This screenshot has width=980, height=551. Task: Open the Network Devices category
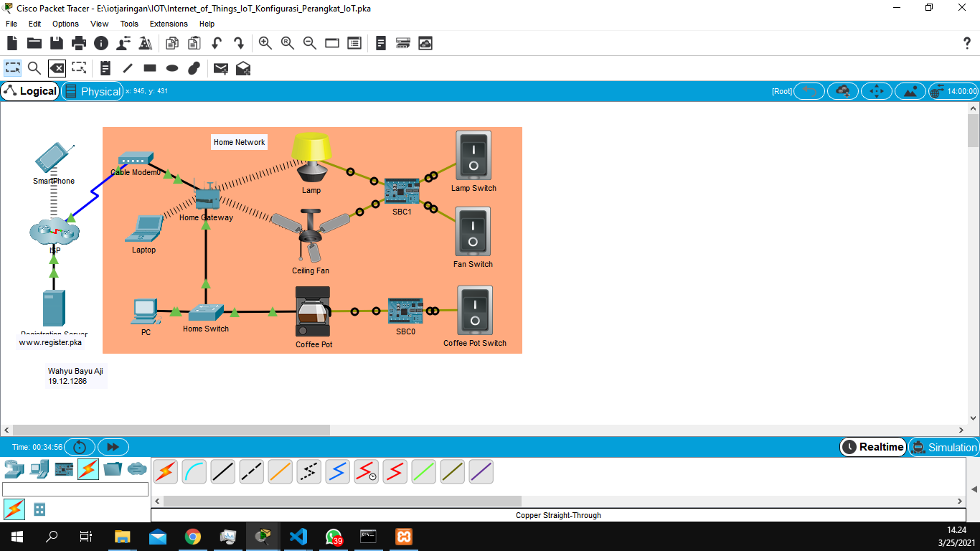14,471
